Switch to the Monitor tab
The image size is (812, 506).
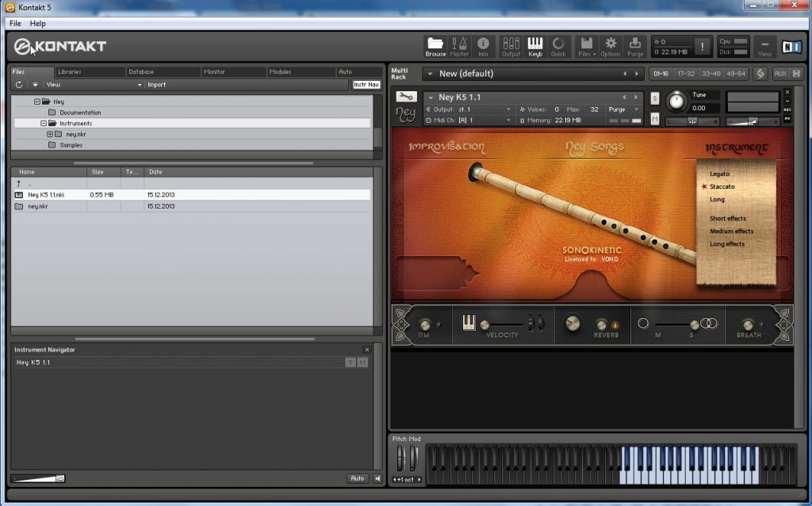click(x=234, y=72)
